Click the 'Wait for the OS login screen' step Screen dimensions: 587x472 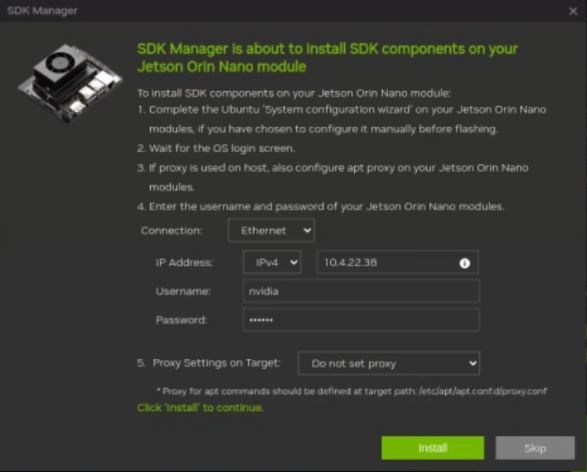216,148
